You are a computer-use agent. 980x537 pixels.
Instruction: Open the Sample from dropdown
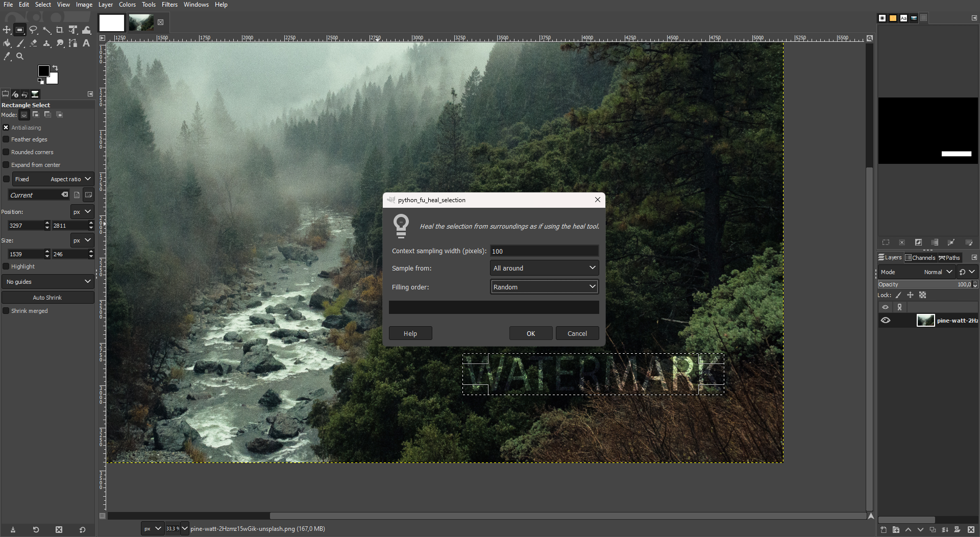[544, 267]
